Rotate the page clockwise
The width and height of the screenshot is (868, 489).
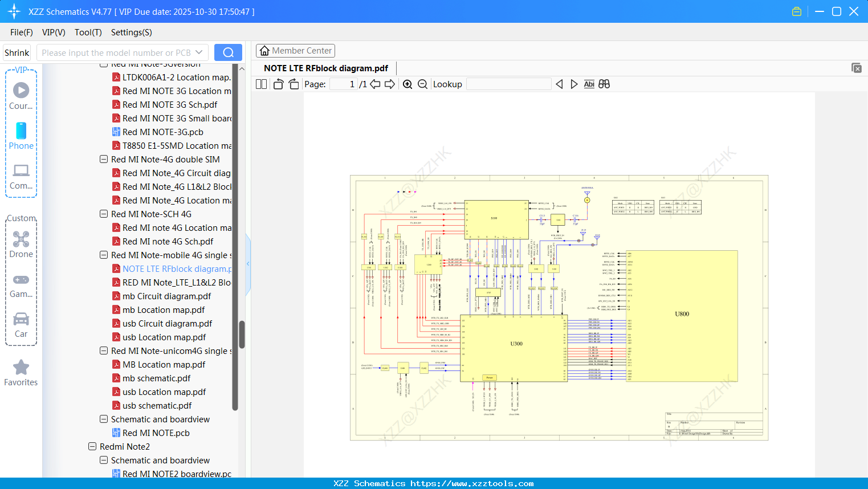tap(293, 83)
